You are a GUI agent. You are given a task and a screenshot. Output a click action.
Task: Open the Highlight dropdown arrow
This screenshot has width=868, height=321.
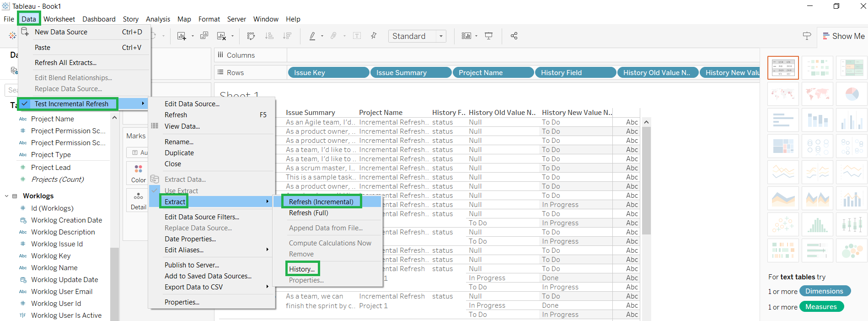322,36
